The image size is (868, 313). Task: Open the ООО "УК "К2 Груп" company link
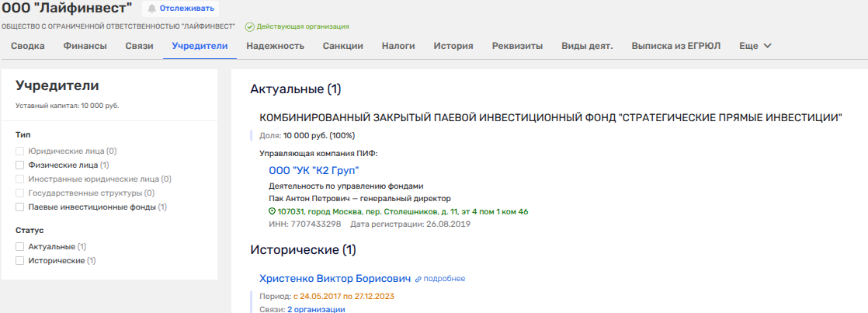[314, 170]
